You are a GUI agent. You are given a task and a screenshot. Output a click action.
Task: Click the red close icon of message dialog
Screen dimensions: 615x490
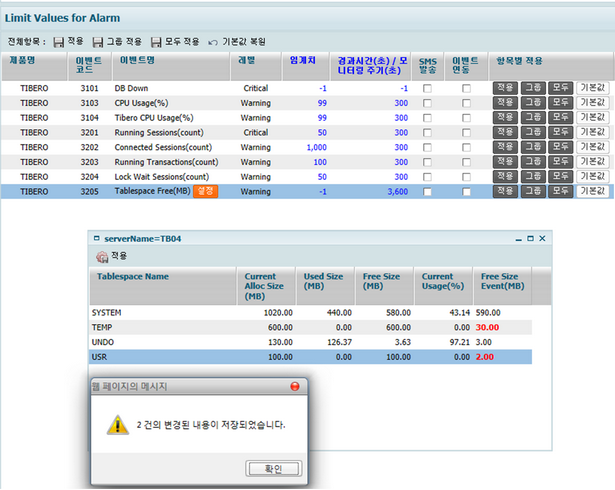click(295, 386)
